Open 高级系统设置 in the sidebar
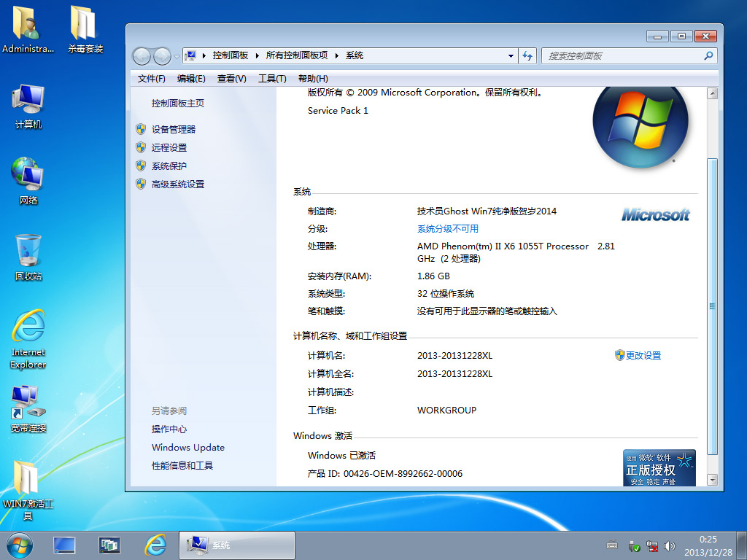 [177, 184]
